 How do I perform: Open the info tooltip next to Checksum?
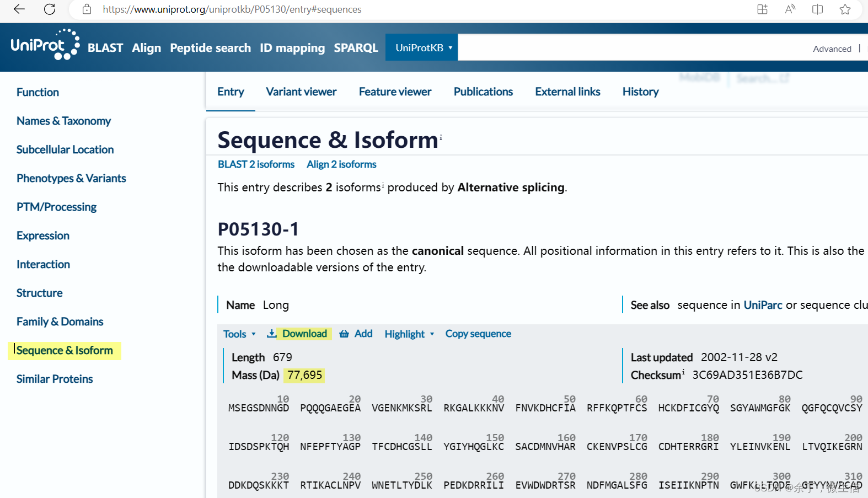[684, 372]
